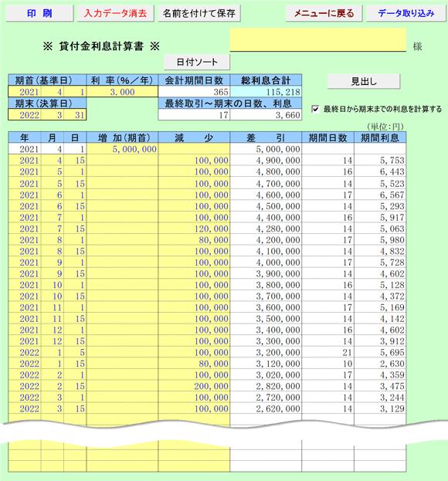Click the 総利息合計 value 115,218
This screenshot has height=481, width=448.
[x=266, y=92]
